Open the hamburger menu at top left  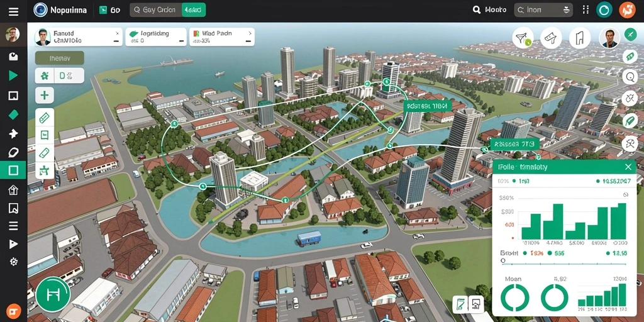[x=13, y=11]
